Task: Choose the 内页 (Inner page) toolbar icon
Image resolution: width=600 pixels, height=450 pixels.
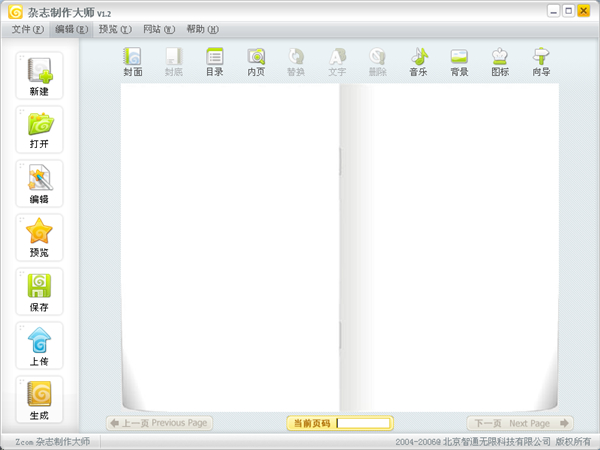Action: (256, 62)
